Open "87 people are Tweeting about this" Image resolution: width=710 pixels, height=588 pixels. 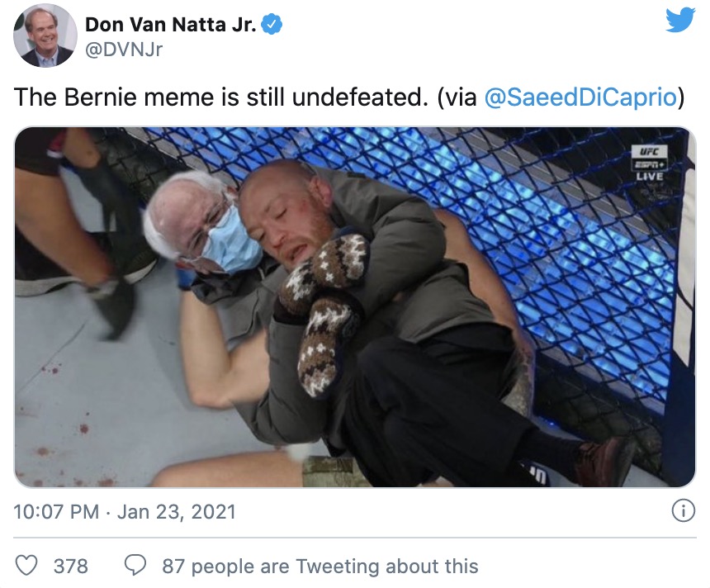(x=320, y=566)
